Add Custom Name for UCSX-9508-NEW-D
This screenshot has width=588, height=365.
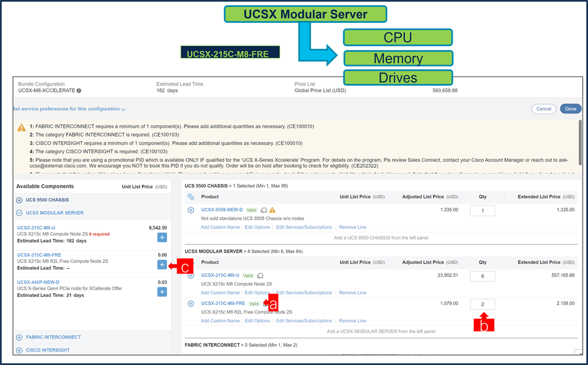click(220, 227)
